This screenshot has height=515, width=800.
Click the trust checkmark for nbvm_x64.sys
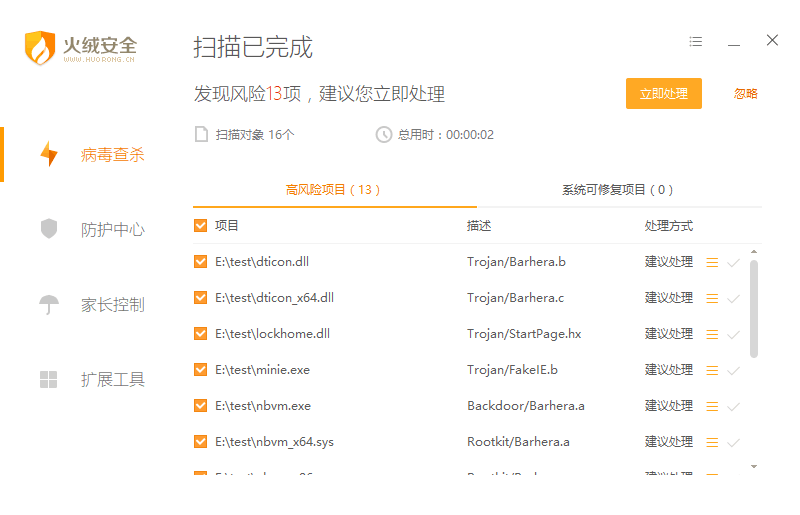734,443
